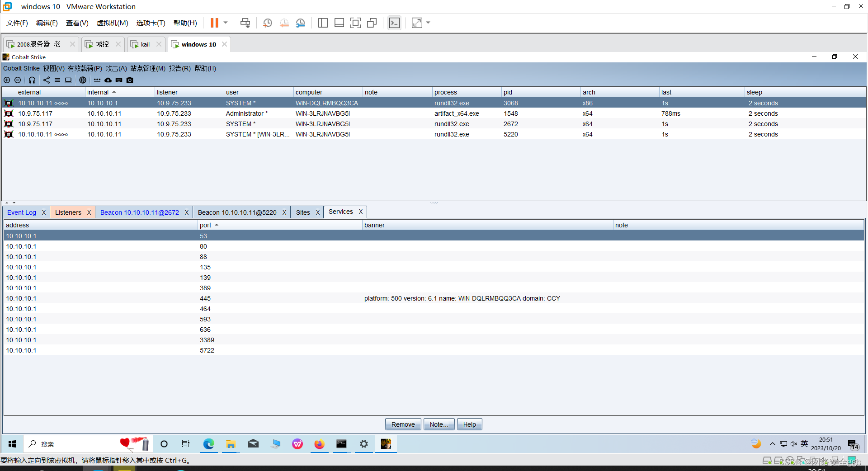Screen dimensions: 868x471
Task: Switch to the Listeners tab
Action: coord(68,212)
